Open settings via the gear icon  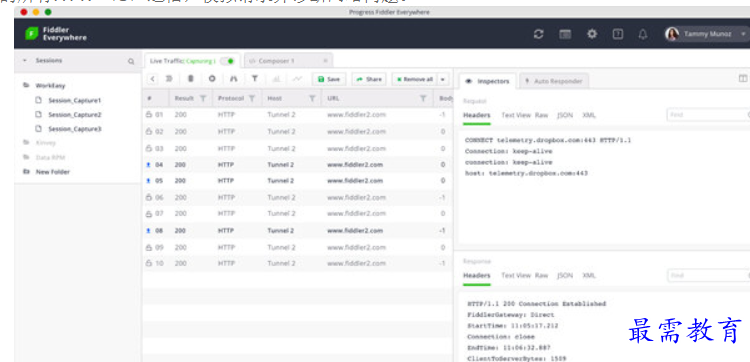tap(592, 34)
